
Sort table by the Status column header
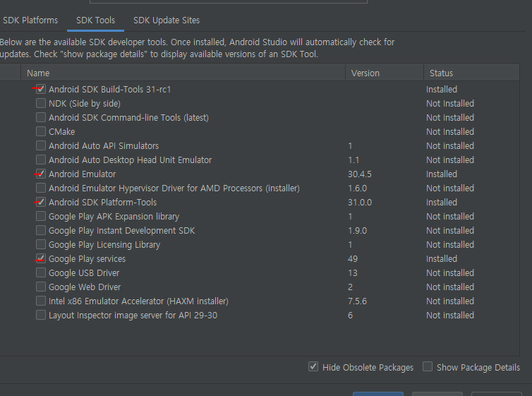pos(471,73)
